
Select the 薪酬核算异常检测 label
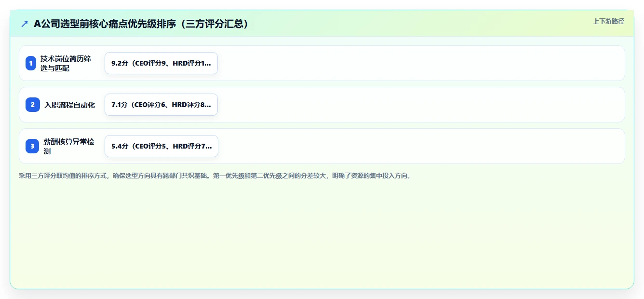coord(69,146)
